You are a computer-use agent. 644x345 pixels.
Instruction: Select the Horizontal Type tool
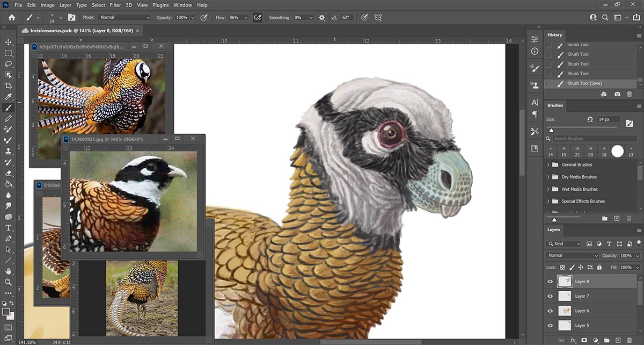pyautogui.click(x=8, y=227)
